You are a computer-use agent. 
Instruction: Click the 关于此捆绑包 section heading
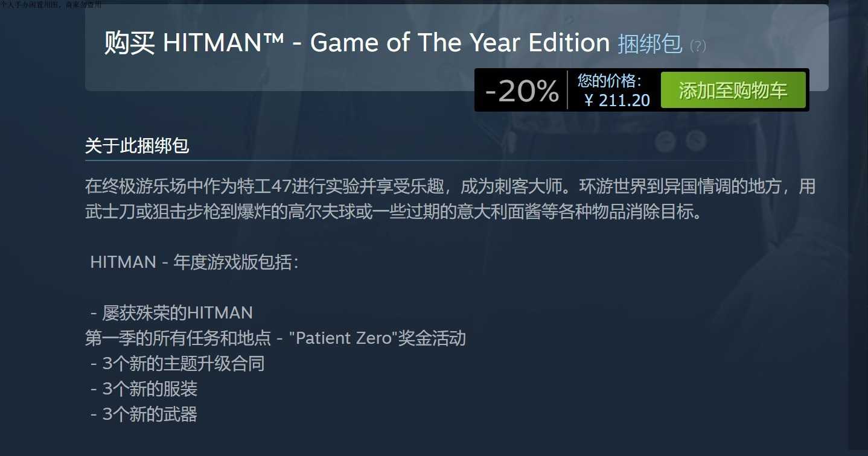[x=137, y=145]
